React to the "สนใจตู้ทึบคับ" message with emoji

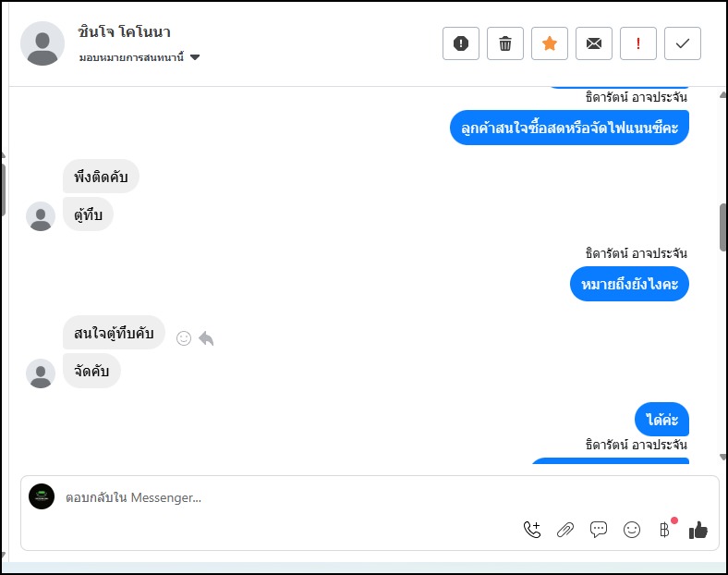(x=184, y=338)
